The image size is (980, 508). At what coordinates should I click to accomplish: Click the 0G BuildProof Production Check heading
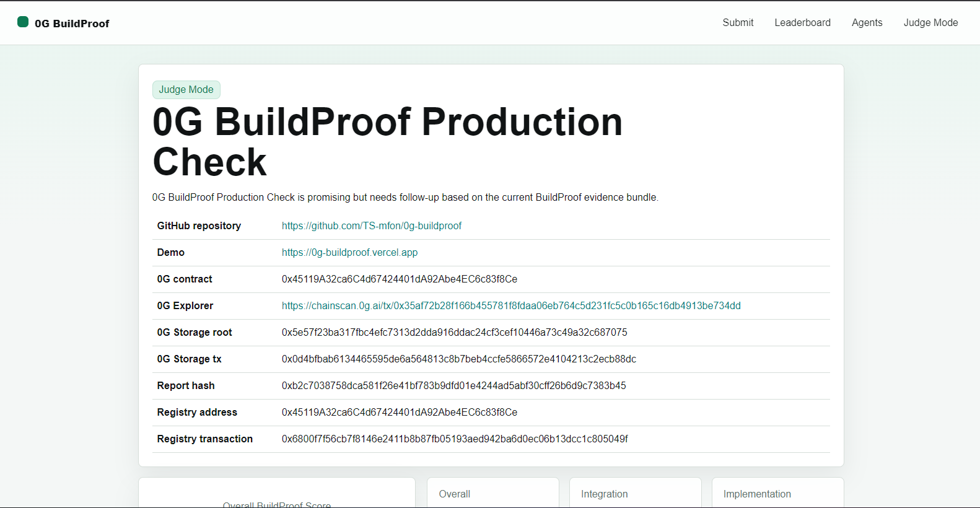(388, 141)
